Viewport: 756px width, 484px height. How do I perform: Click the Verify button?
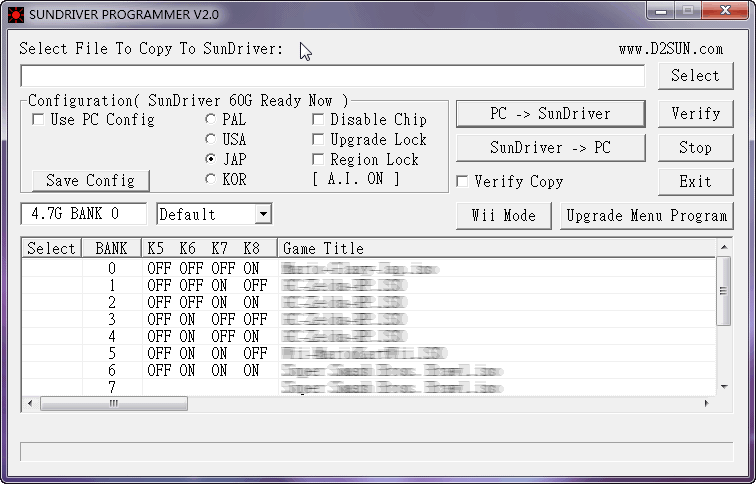click(x=695, y=114)
